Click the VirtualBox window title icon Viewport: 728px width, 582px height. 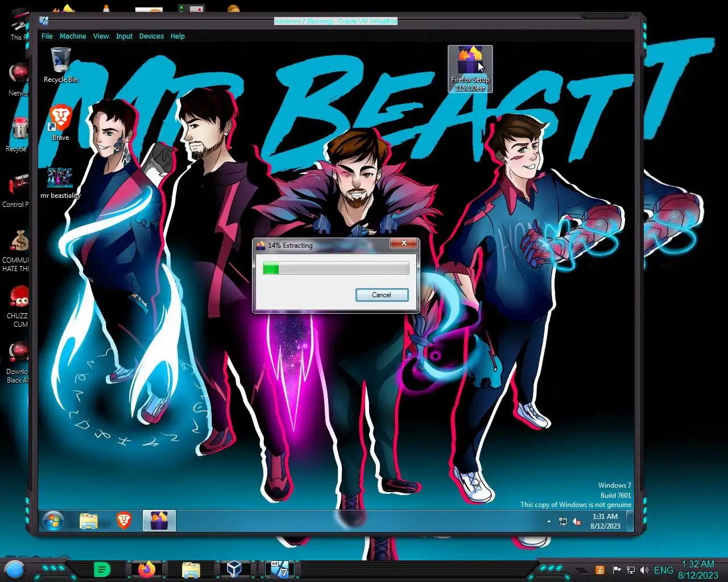coord(44,21)
